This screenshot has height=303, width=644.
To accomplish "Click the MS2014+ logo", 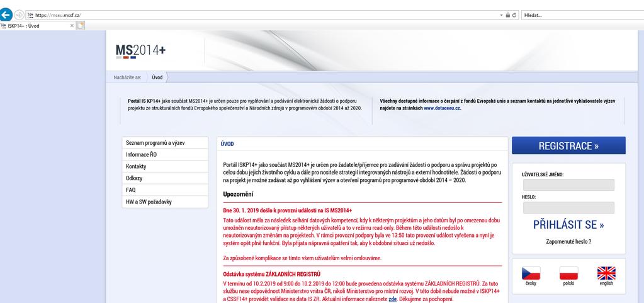I will [140, 51].
